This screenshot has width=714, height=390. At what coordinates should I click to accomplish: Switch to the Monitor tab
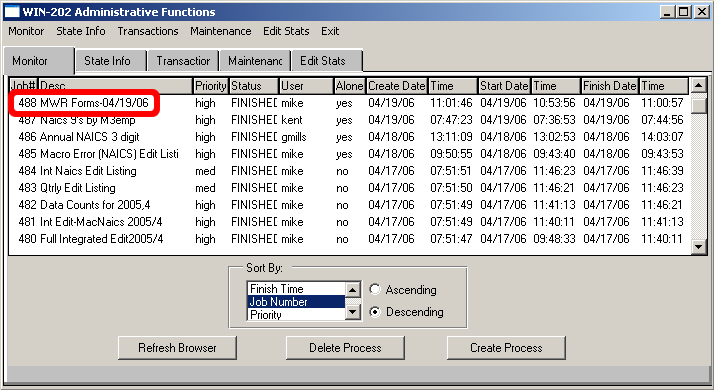pyautogui.click(x=39, y=61)
